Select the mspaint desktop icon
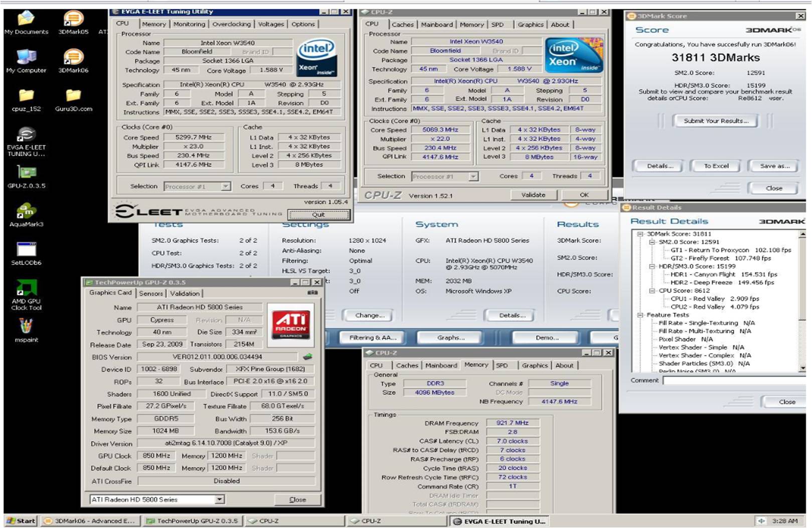This screenshot has width=812, height=528. point(26,331)
